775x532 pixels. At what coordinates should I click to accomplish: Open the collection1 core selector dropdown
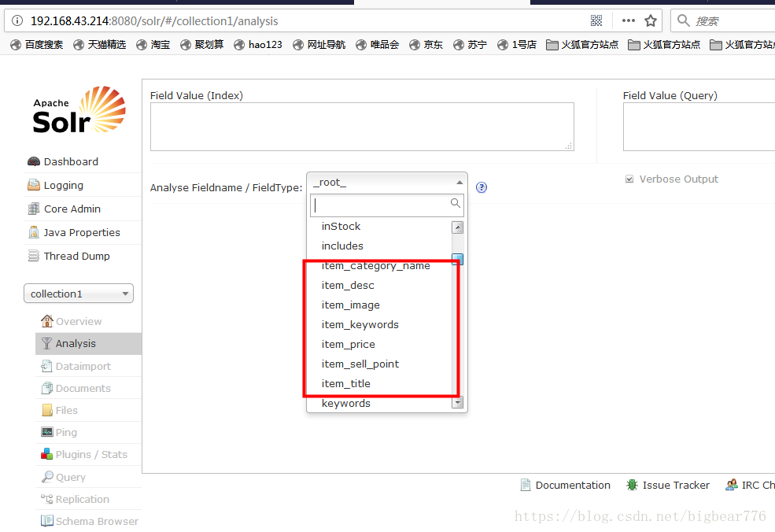[x=79, y=294]
